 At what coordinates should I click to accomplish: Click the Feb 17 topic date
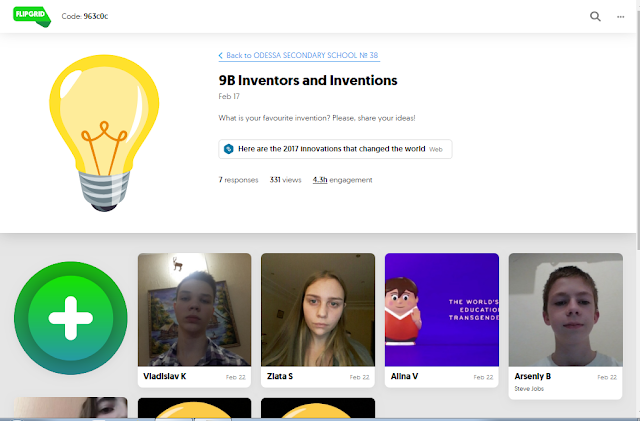[229, 96]
